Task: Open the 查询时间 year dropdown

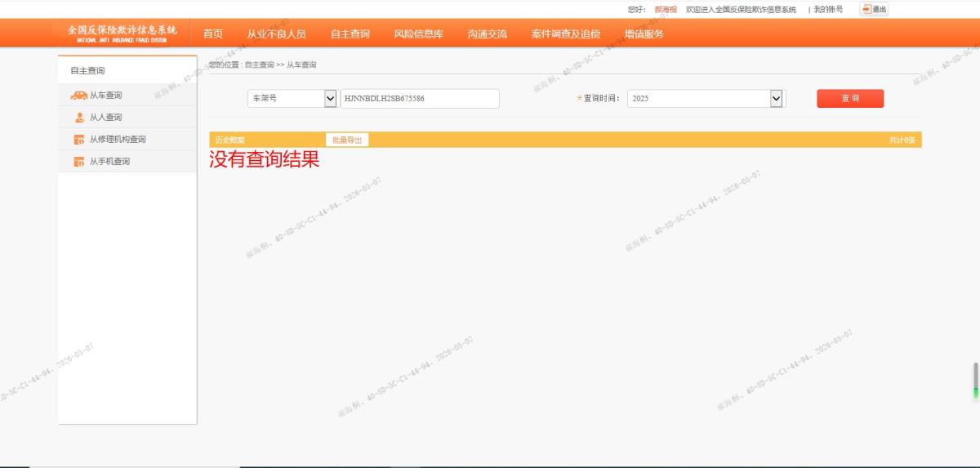Action: coord(706,98)
